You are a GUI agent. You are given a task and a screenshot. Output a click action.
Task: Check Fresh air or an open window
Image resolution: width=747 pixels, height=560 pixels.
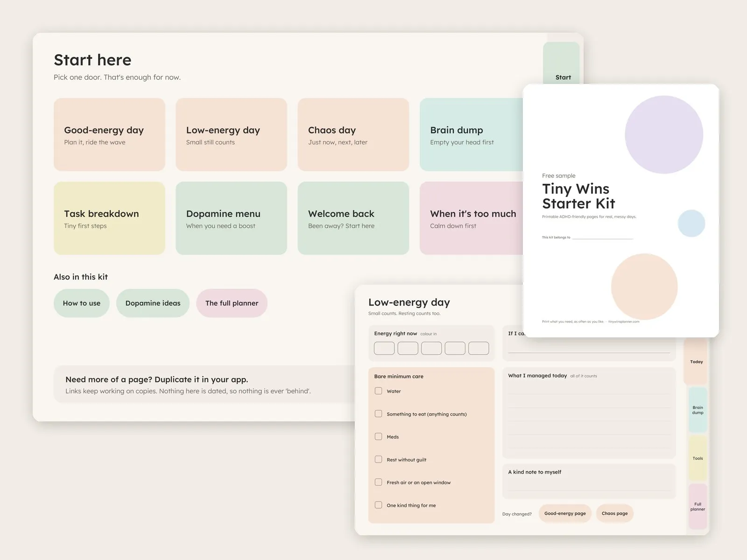[378, 483]
